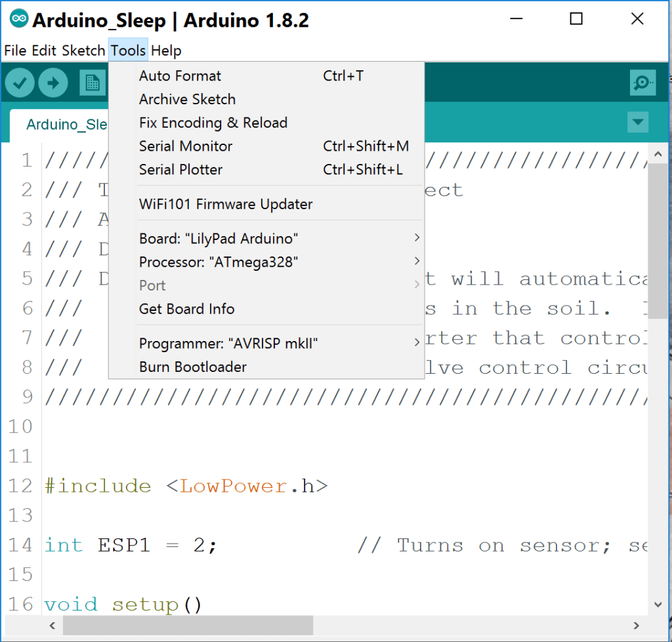Select Archive Sketch
This screenshot has width=672, height=642.
click(187, 99)
